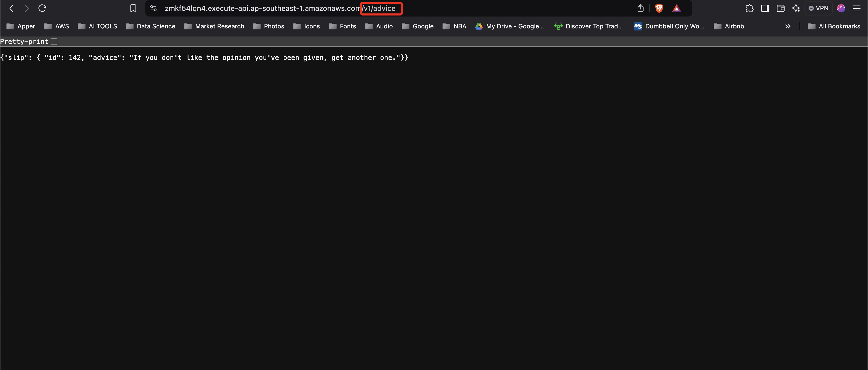Open the Data Science bookmarks folder
Viewport: 868px width, 370px height.
tap(151, 26)
